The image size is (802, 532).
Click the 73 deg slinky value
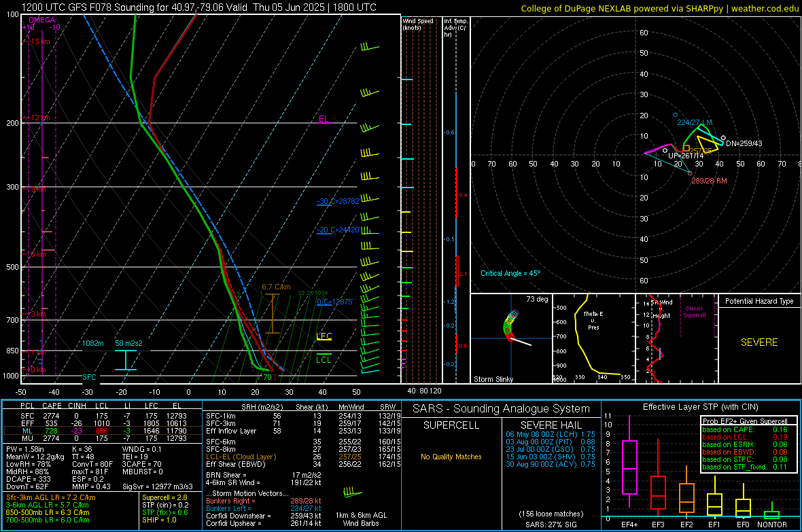tap(537, 299)
